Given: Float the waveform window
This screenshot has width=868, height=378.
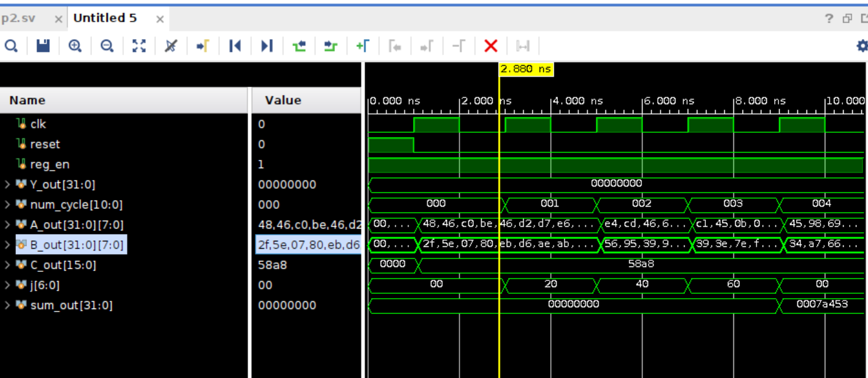Looking at the screenshot, I should pyautogui.click(x=847, y=19).
